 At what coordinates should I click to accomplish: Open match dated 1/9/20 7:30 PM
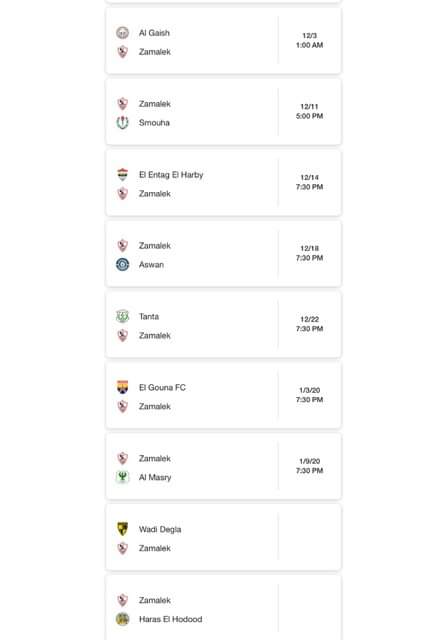pos(223,466)
